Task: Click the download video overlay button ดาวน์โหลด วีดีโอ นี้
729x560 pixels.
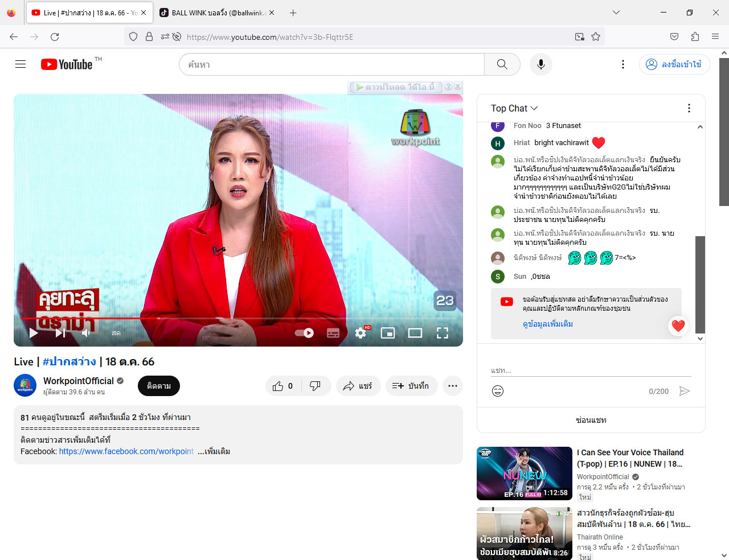Action: 395,87
